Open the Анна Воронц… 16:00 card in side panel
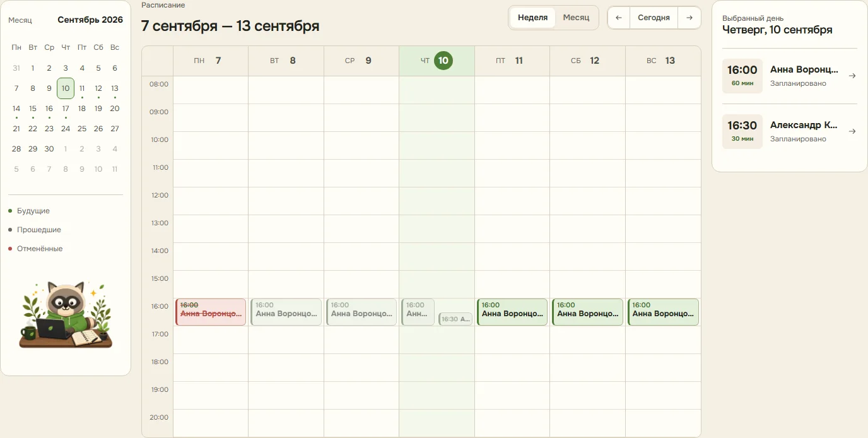The width and height of the screenshot is (868, 438). pyautogui.click(x=790, y=76)
